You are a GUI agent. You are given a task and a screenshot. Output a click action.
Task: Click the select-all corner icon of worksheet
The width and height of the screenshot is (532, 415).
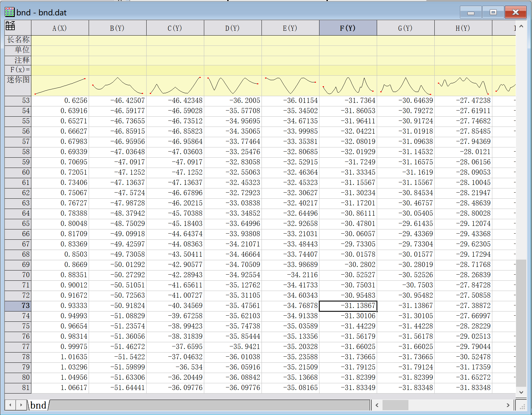click(x=11, y=26)
